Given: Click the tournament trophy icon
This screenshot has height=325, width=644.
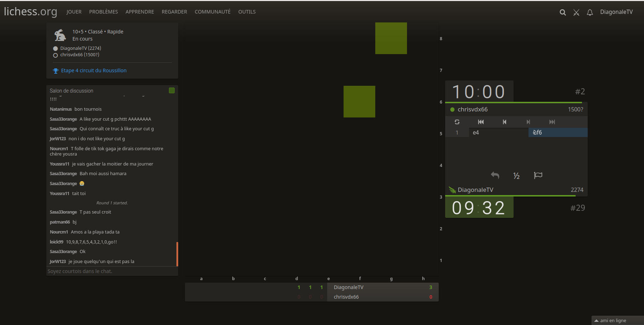Looking at the screenshot, I should click(56, 71).
